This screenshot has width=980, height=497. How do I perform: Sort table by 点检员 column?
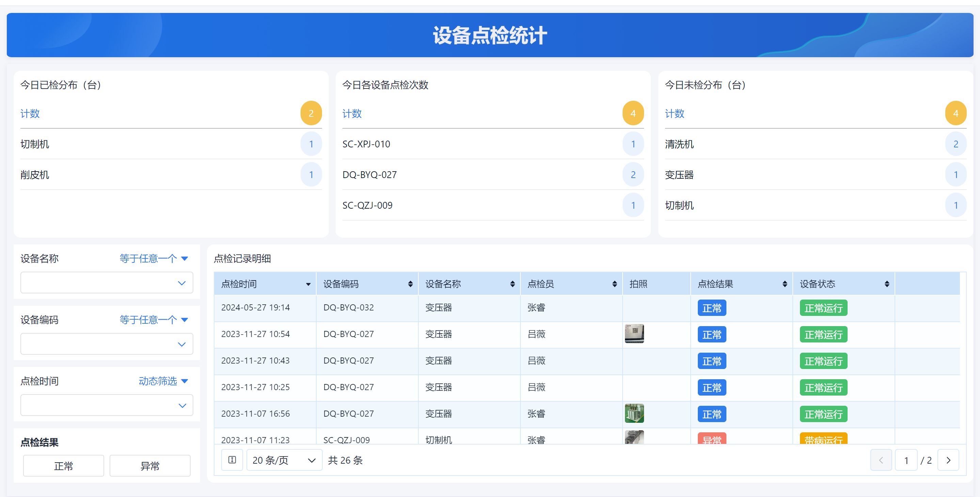(x=614, y=284)
